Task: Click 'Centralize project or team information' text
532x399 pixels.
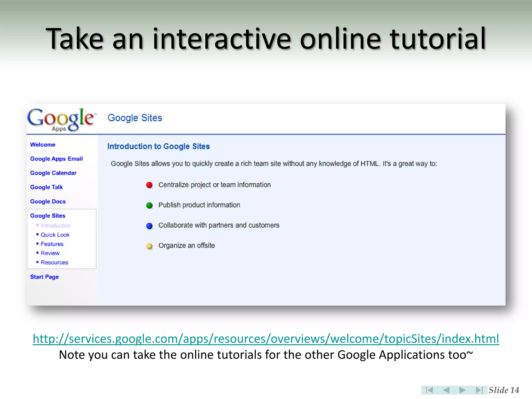Action: coord(215,185)
